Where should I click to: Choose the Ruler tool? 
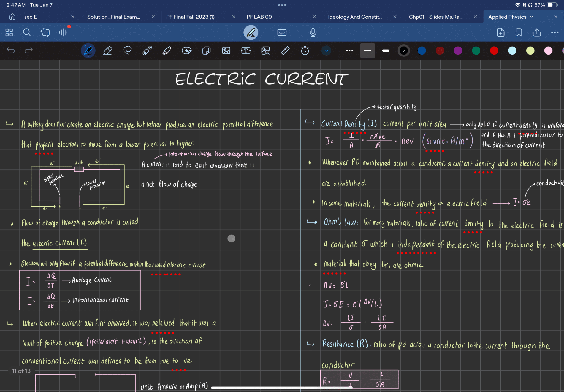(285, 51)
